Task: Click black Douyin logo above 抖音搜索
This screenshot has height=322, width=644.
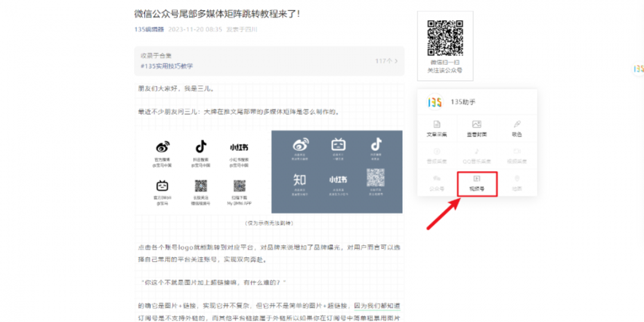Action: [x=202, y=146]
